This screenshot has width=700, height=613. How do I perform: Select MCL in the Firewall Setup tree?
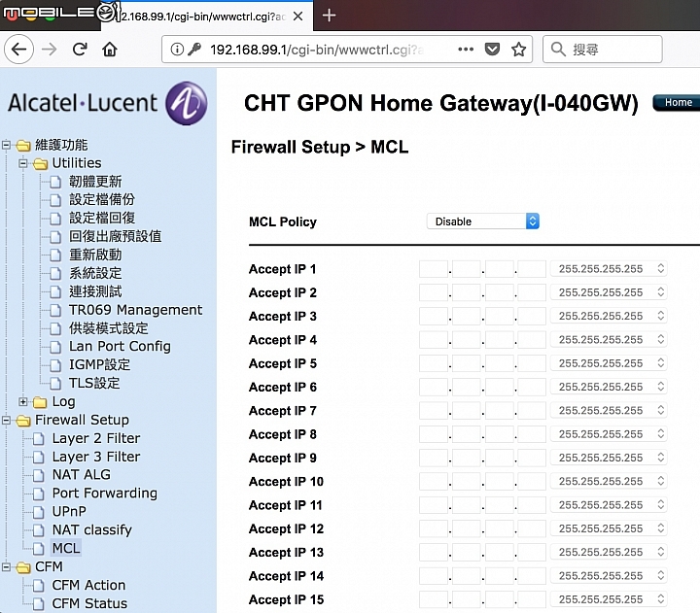click(66, 548)
